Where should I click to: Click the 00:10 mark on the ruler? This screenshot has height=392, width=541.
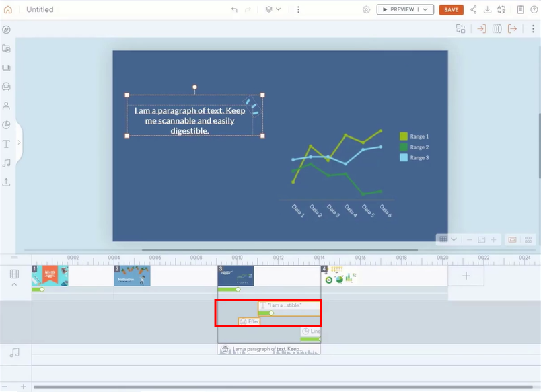pyautogui.click(x=237, y=258)
